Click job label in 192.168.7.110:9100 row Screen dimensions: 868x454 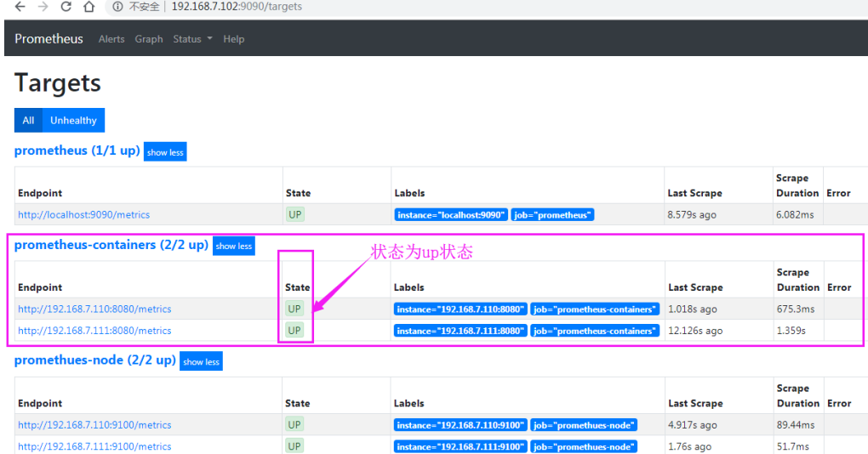point(584,425)
